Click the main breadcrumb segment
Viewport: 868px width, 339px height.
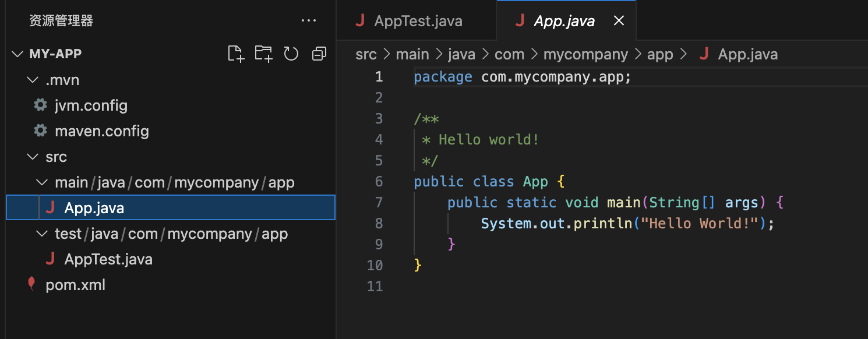click(x=412, y=55)
